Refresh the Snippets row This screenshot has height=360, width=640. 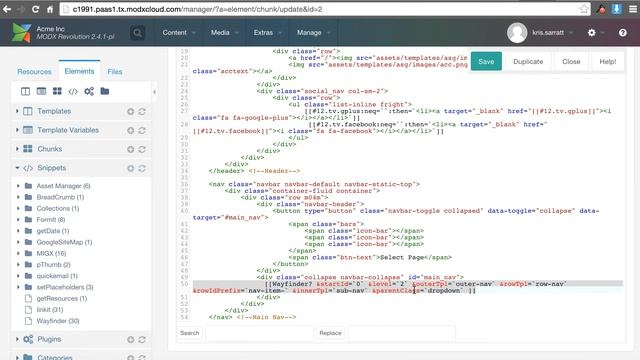tap(142, 168)
